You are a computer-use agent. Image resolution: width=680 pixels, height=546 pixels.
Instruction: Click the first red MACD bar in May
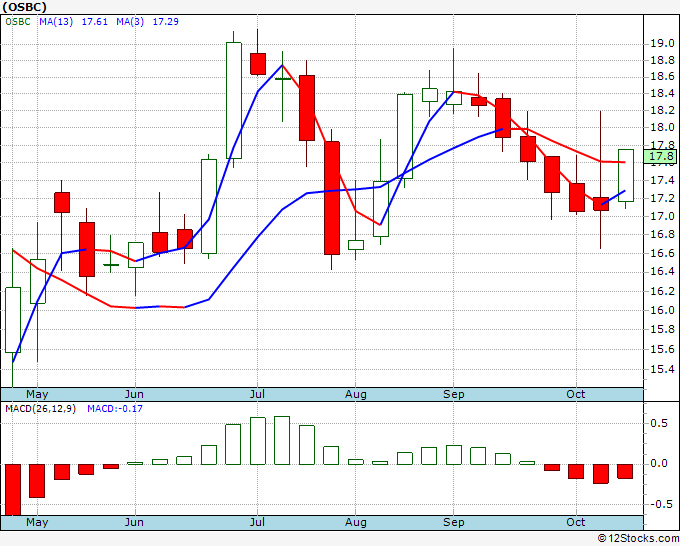[x=13, y=490]
